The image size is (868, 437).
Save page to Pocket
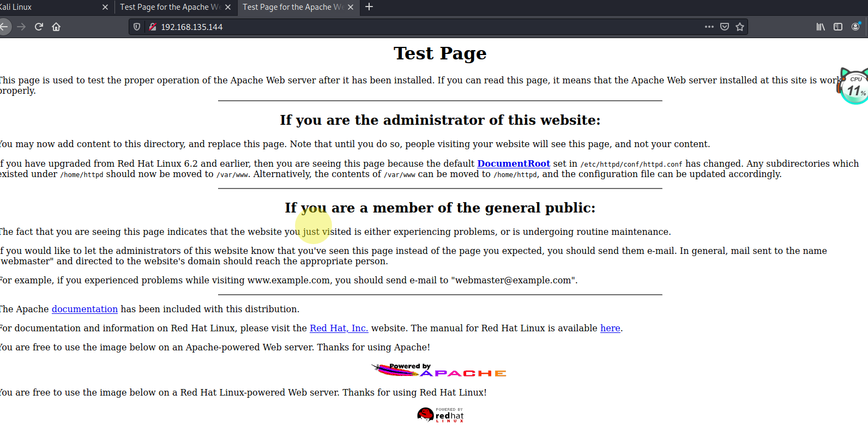coord(725,27)
